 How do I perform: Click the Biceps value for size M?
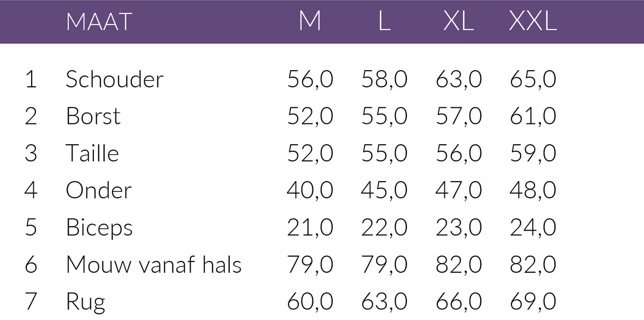pos(310,228)
